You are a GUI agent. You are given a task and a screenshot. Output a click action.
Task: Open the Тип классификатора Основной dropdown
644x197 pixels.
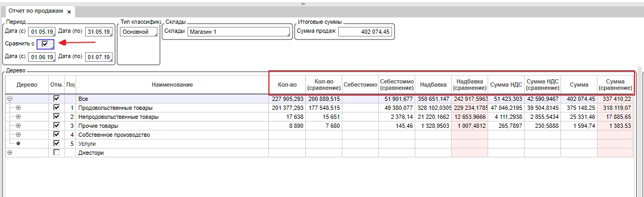[138, 32]
